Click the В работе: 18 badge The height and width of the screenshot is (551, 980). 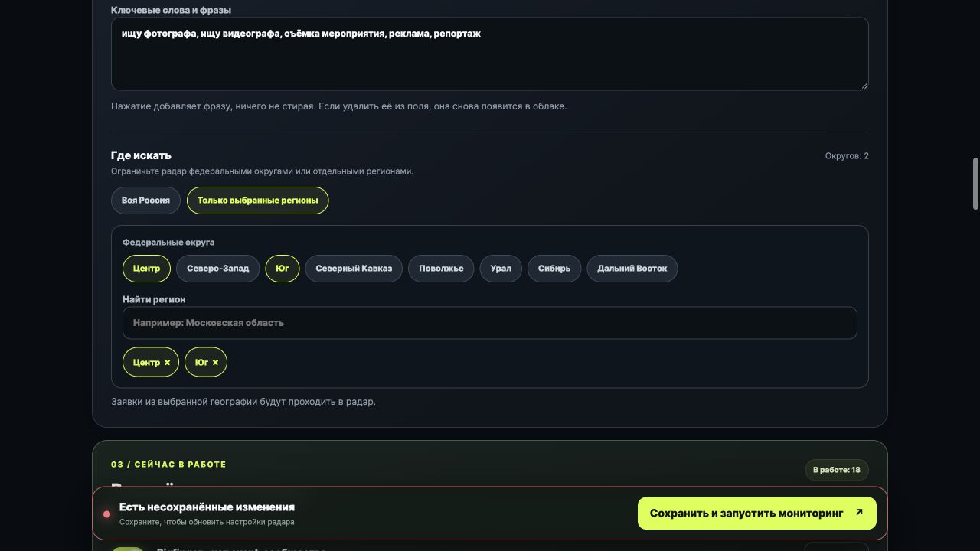837,470
